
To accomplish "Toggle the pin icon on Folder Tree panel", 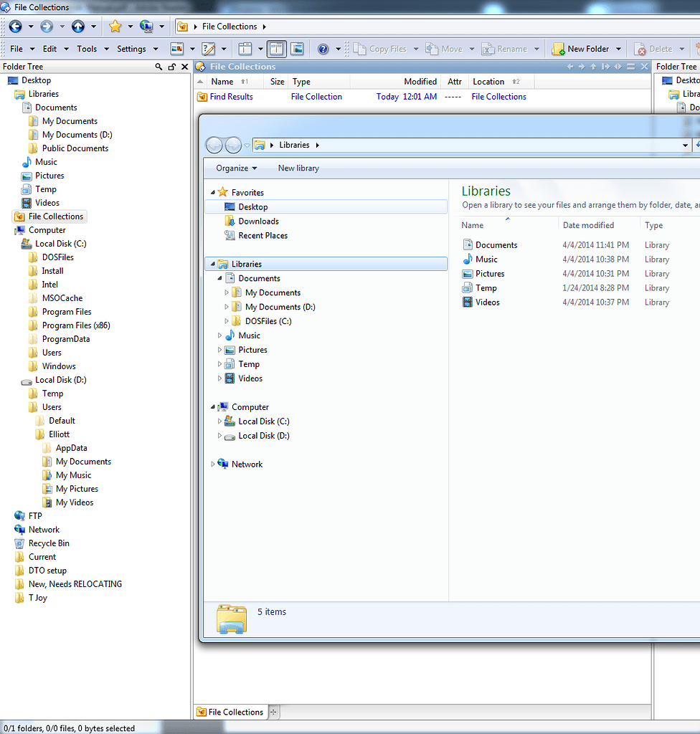I will (172, 65).
